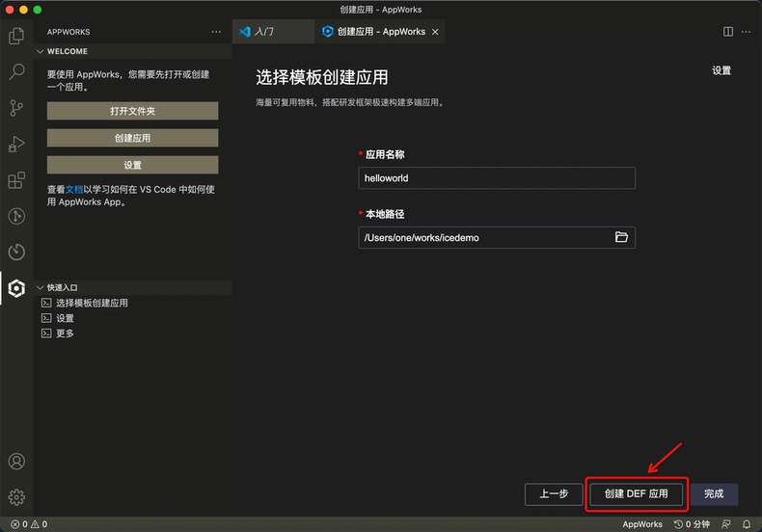Click the 打开文件夹 button
The width and height of the screenshot is (762, 532).
click(x=133, y=111)
